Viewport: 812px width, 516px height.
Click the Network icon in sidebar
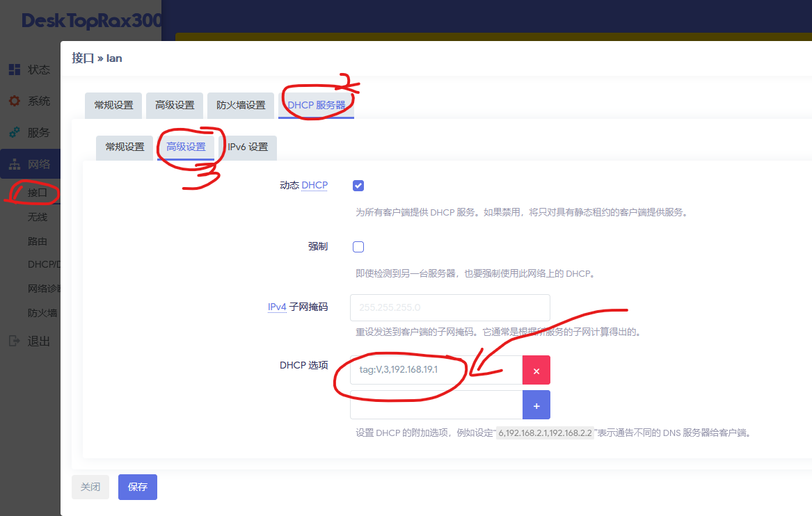(14, 165)
